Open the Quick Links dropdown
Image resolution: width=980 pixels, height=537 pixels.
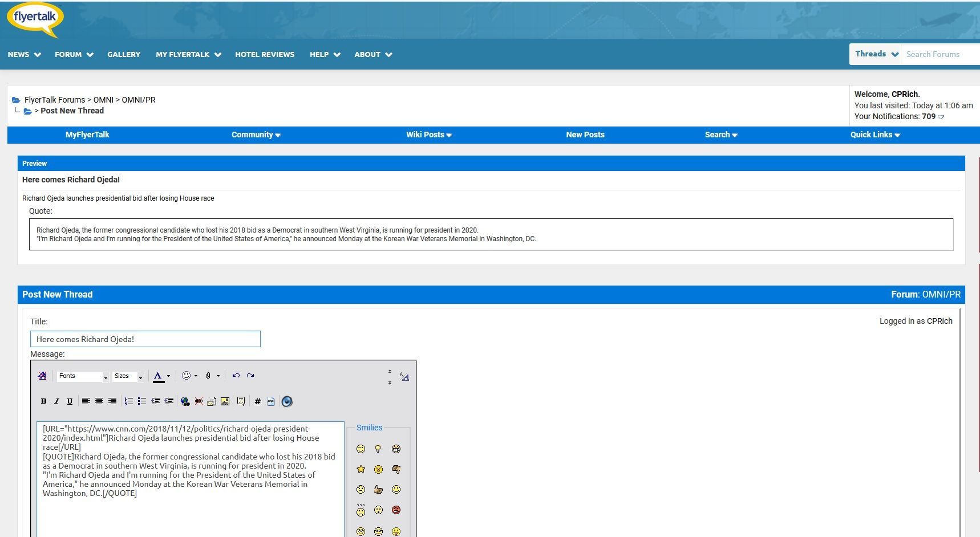(875, 135)
